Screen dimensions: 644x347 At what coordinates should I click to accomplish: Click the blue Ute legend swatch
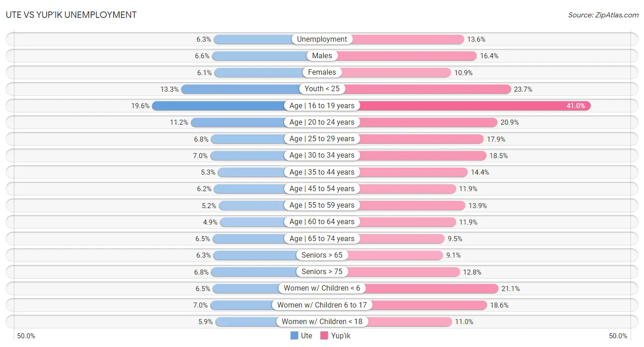tap(294, 336)
